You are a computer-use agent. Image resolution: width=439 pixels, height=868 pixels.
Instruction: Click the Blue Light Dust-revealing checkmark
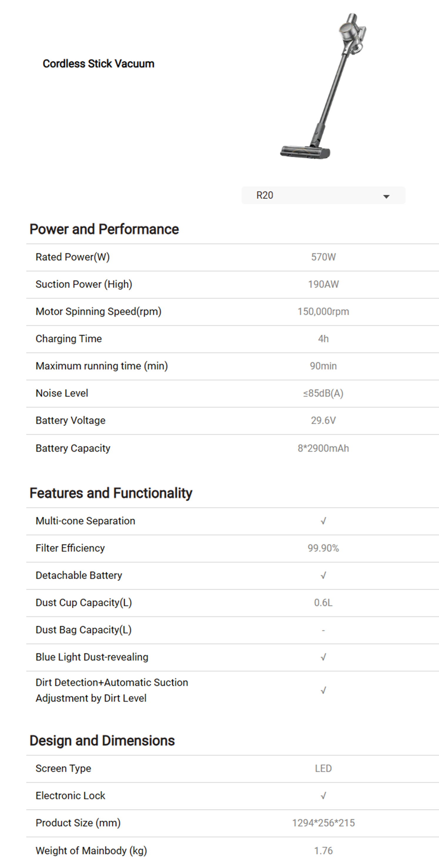tap(323, 657)
